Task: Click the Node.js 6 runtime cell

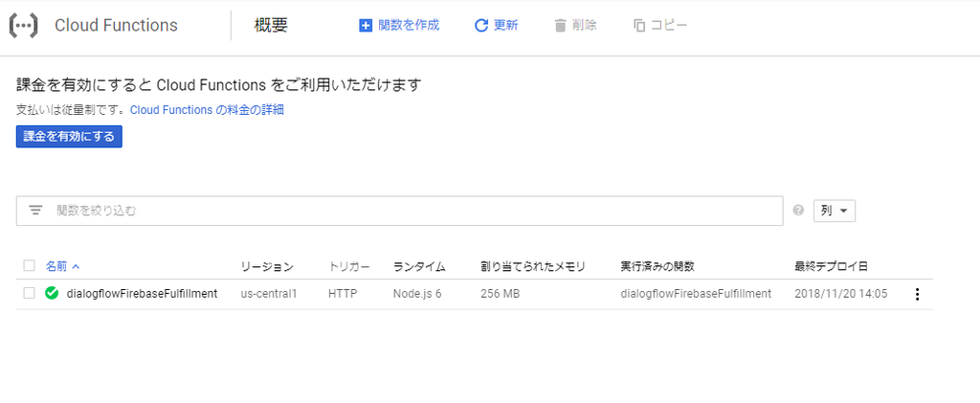Action: (417, 294)
